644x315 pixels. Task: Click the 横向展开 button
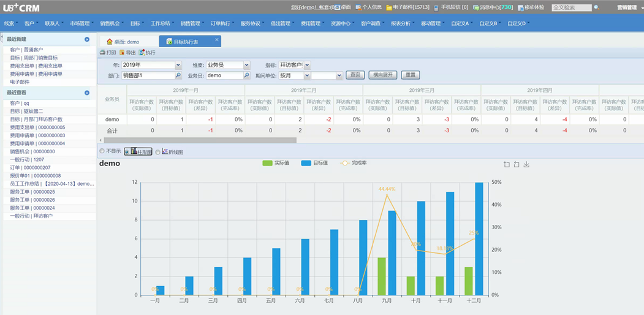click(x=383, y=75)
